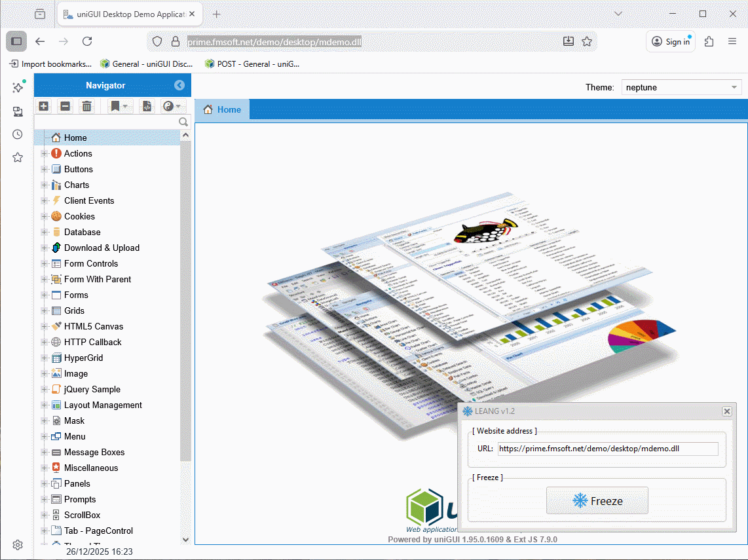Click the Download & Upload icon
Viewport: 748px width, 560px height.
56,248
